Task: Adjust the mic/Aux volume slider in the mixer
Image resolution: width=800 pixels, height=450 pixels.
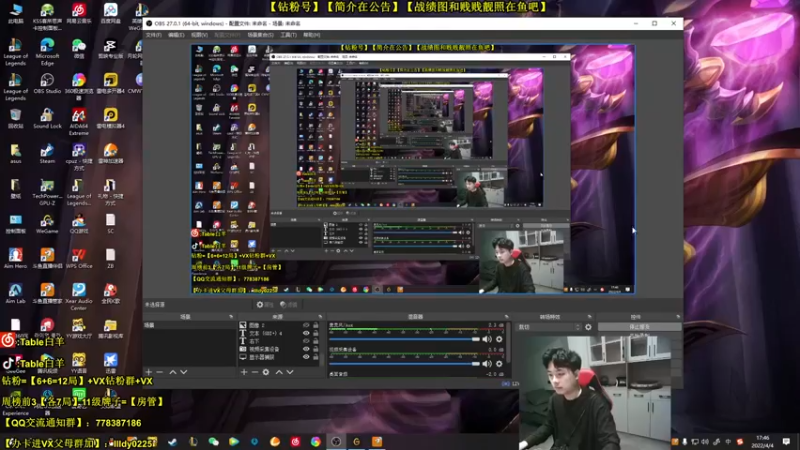Action: [x=405, y=339]
